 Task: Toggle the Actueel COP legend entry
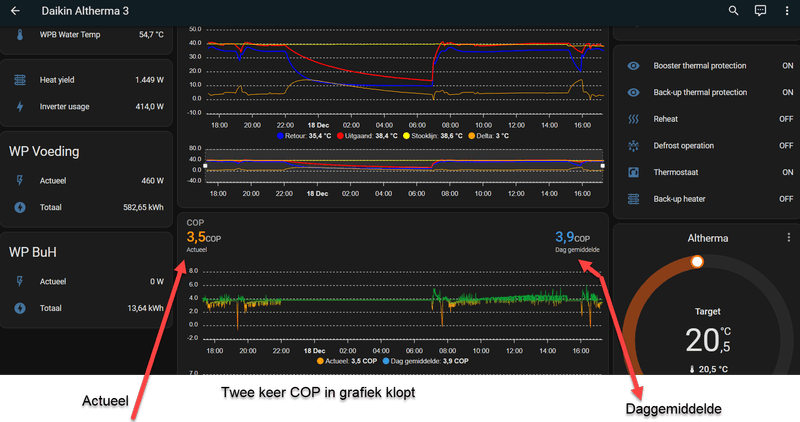tap(346, 361)
